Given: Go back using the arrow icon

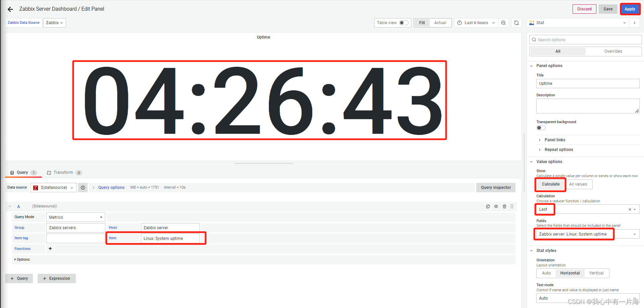Looking at the screenshot, I should pos(10,9).
